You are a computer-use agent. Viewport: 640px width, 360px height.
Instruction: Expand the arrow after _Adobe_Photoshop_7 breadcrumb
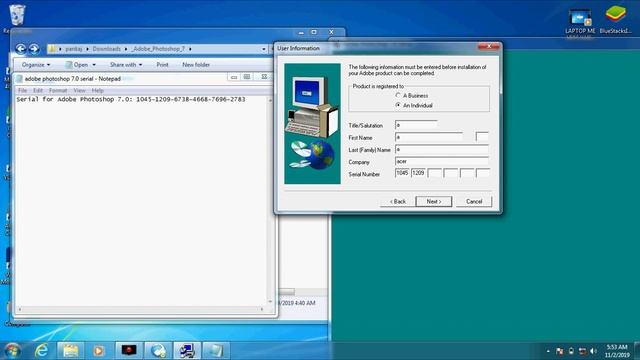point(190,49)
